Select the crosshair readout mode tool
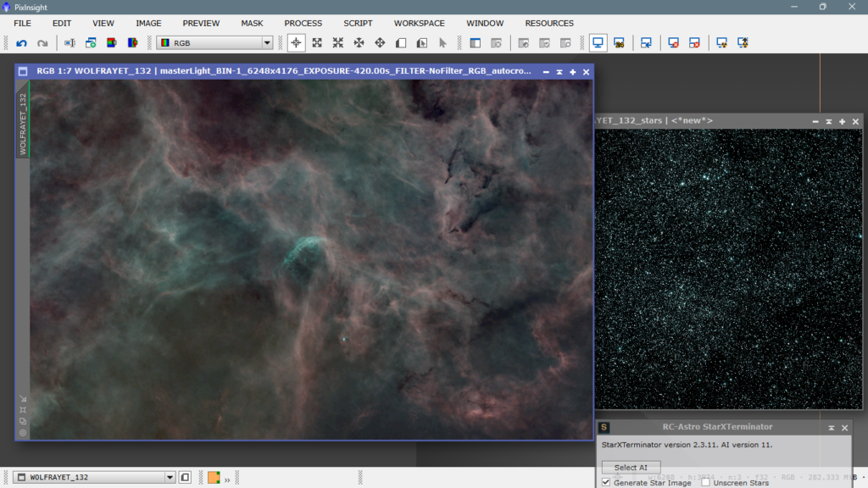This screenshot has width=868, height=488. click(x=296, y=42)
